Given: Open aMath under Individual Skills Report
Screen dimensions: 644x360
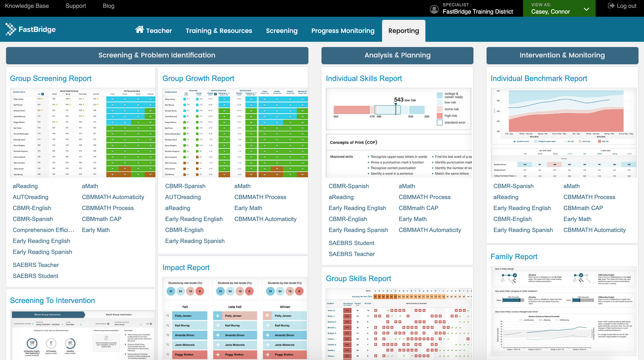Looking at the screenshot, I should pyautogui.click(x=407, y=186).
